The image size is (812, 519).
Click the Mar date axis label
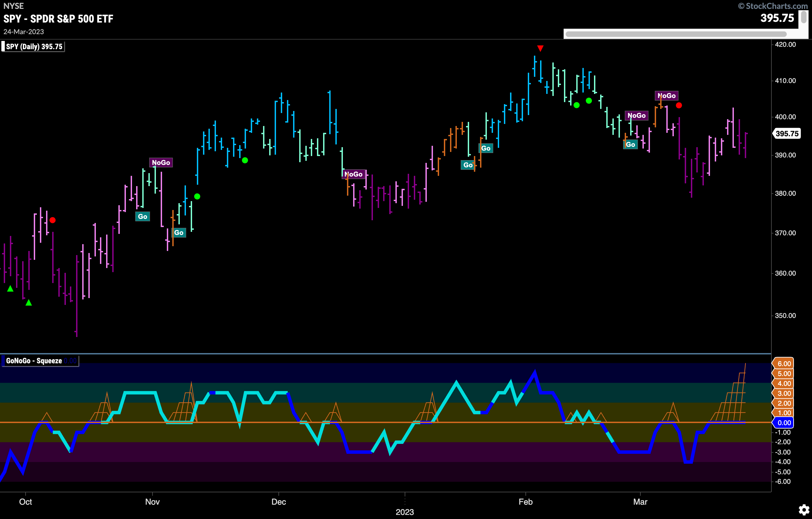(x=640, y=502)
